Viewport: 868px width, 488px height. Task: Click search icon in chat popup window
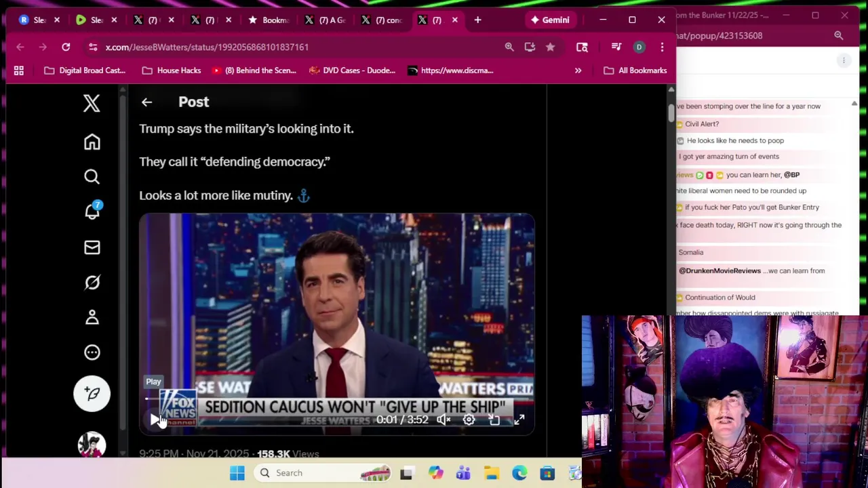[838, 35]
